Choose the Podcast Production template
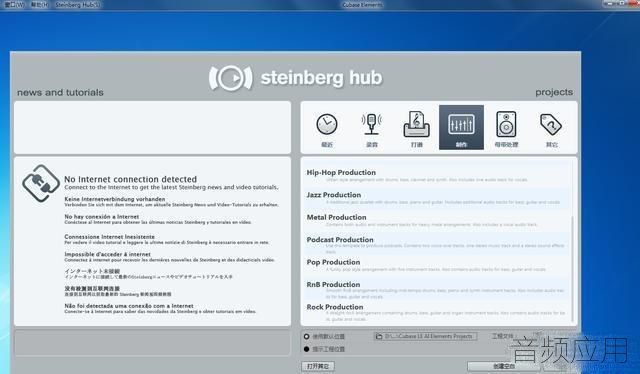 [x=438, y=244]
